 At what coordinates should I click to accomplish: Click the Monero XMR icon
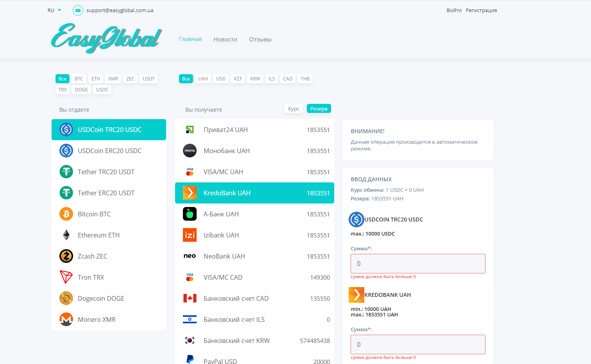[x=66, y=319]
